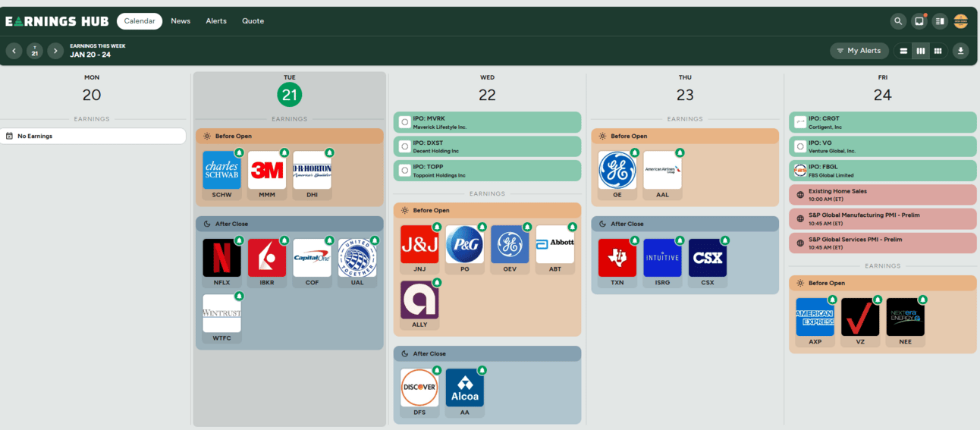Open IPO: VG Venture Global entry

pyautogui.click(x=882, y=146)
